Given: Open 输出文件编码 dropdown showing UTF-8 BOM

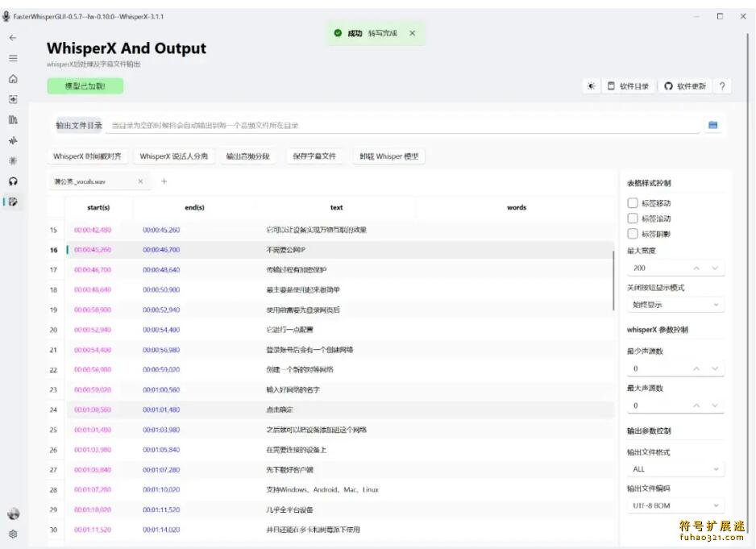Looking at the screenshot, I should [675, 505].
